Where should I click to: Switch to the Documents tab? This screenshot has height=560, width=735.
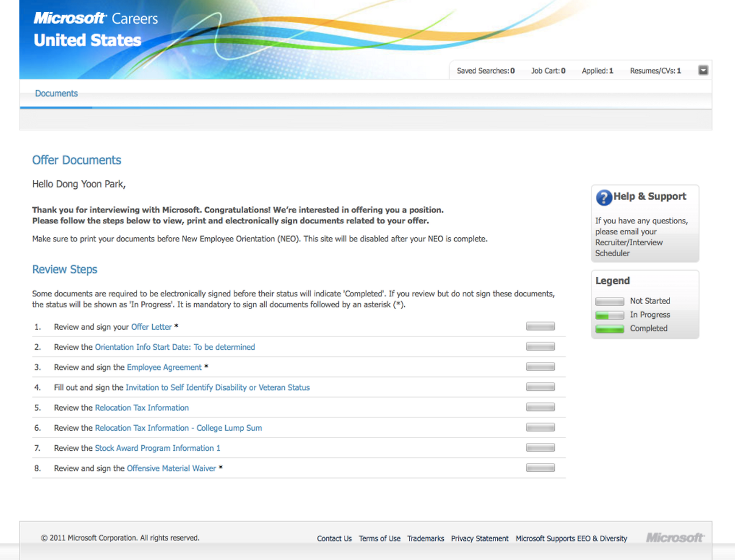[x=56, y=94]
